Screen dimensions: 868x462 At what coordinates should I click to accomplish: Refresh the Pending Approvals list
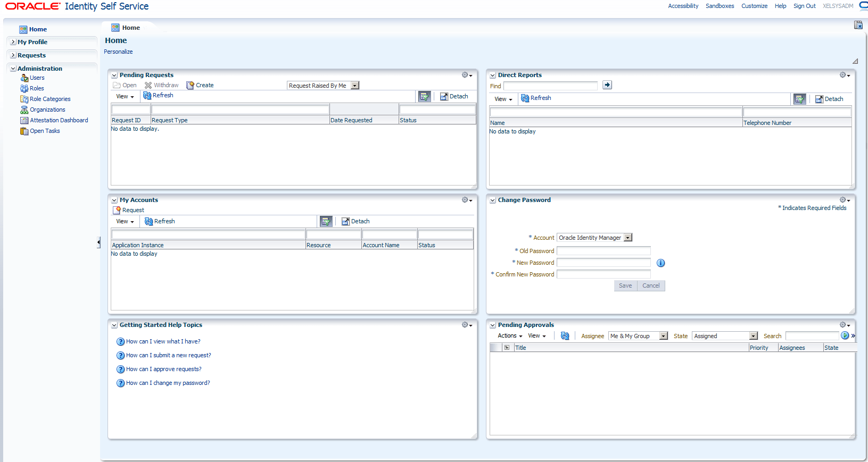[565, 336]
